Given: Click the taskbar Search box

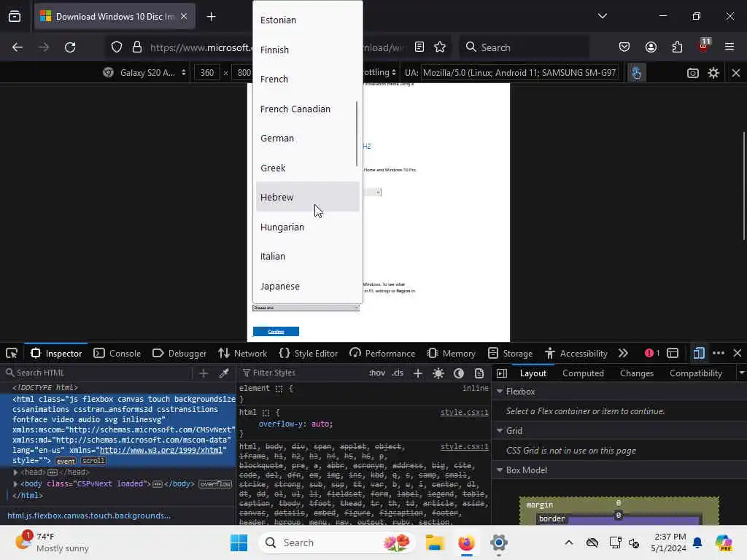Looking at the screenshot, I should pos(337,542).
